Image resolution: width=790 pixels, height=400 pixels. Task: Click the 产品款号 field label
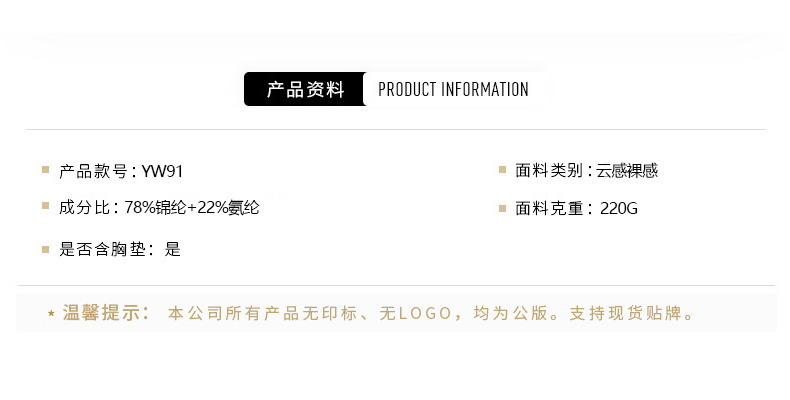pyautogui.click(x=95, y=171)
